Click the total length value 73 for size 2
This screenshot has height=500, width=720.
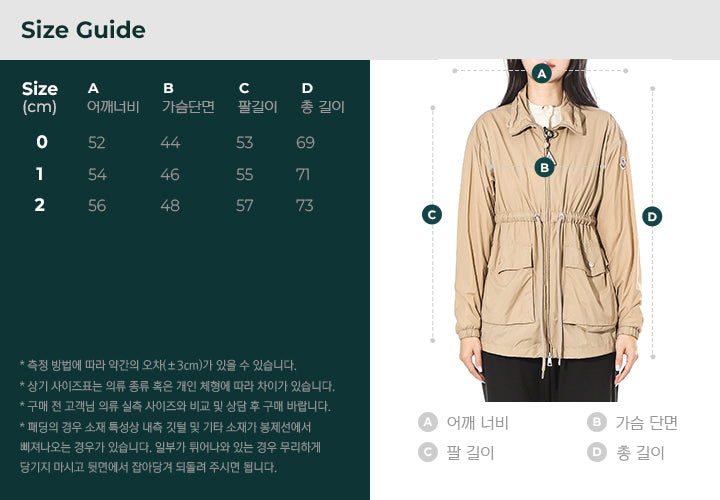click(304, 206)
